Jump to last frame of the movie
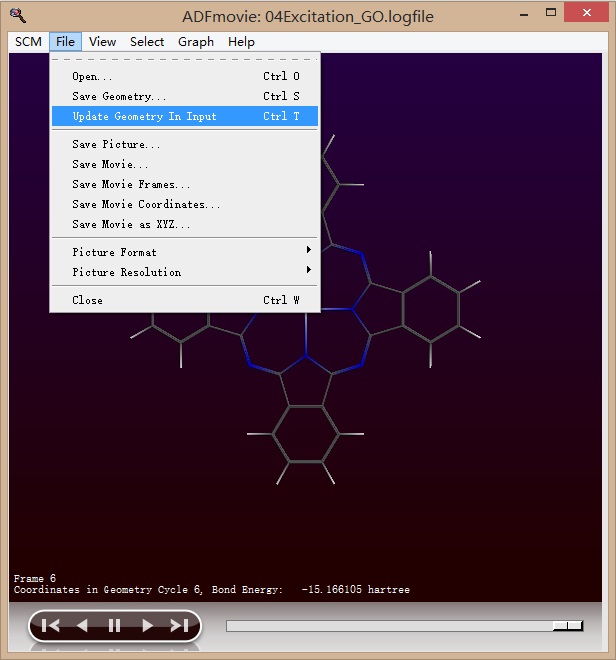Image resolution: width=616 pixels, height=660 pixels. point(179,625)
